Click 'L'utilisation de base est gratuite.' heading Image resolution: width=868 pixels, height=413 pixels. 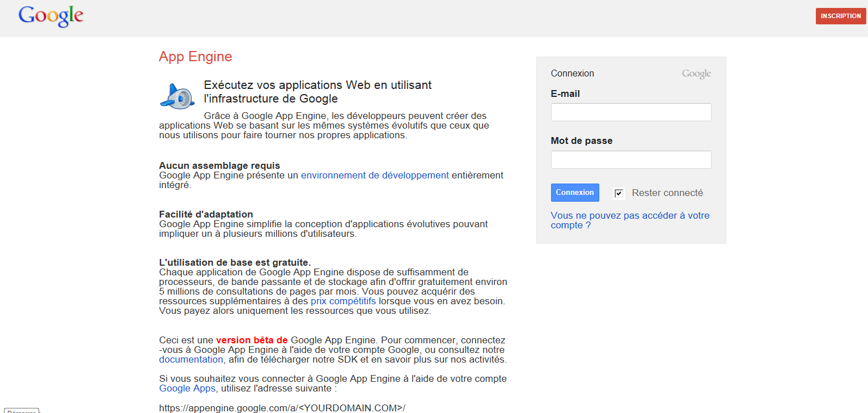click(235, 262)
